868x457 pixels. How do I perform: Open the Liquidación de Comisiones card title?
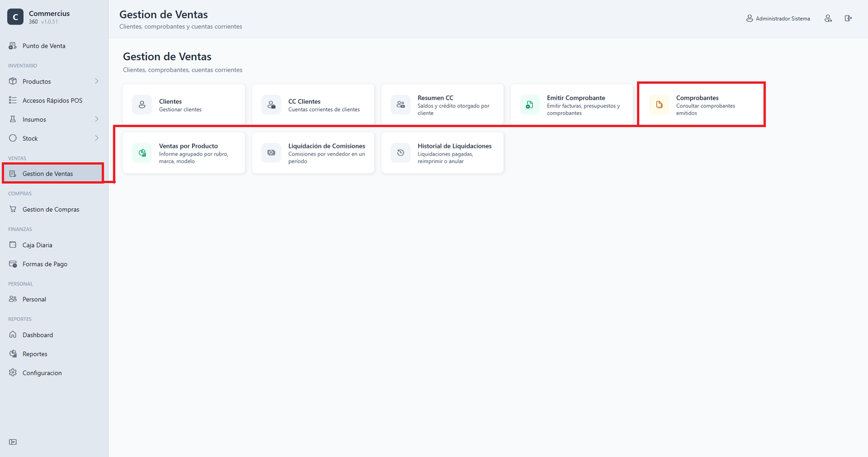tap(327, 146)
